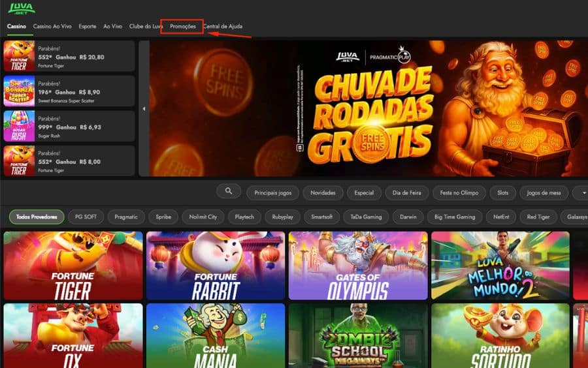The height and width of the screenshot is (368, 588).
Task: Open Clube do Luva menu
Action: point(146,26)
